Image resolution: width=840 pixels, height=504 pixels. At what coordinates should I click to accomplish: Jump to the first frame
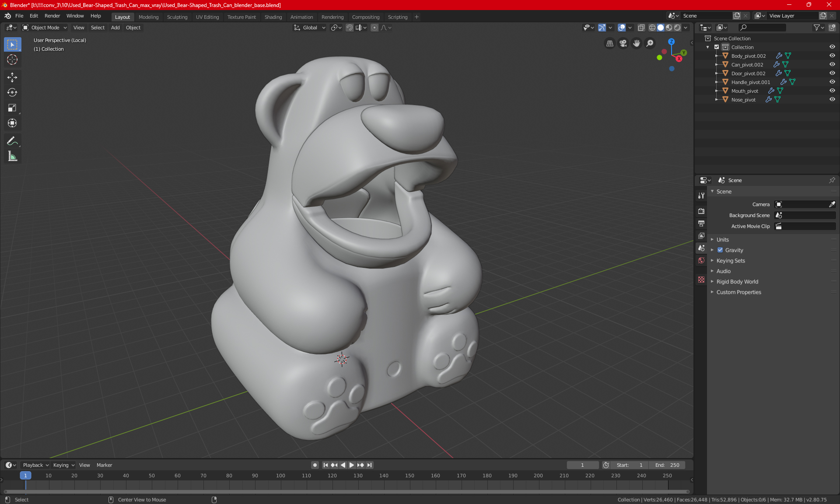(x=325, y=465)
